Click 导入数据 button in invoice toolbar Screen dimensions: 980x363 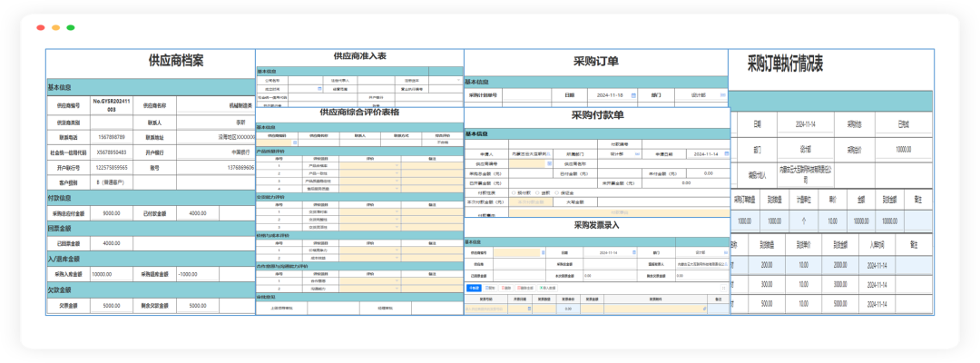[547, 288]
